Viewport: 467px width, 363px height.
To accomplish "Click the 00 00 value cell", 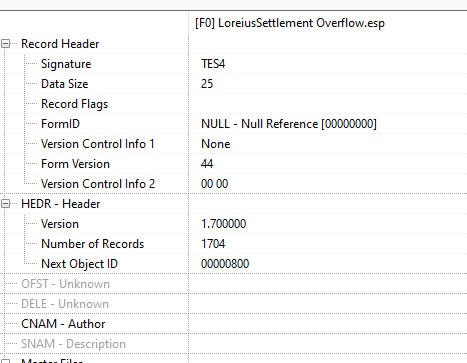I will pos(215,184).
